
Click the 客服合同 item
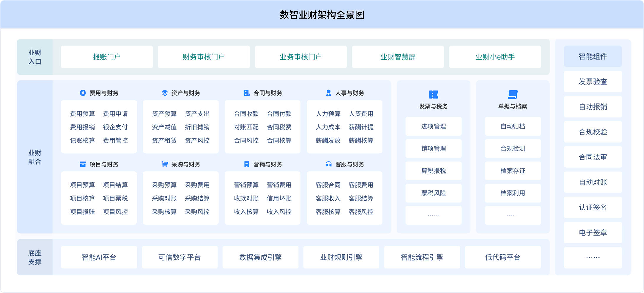click(328, 185)
